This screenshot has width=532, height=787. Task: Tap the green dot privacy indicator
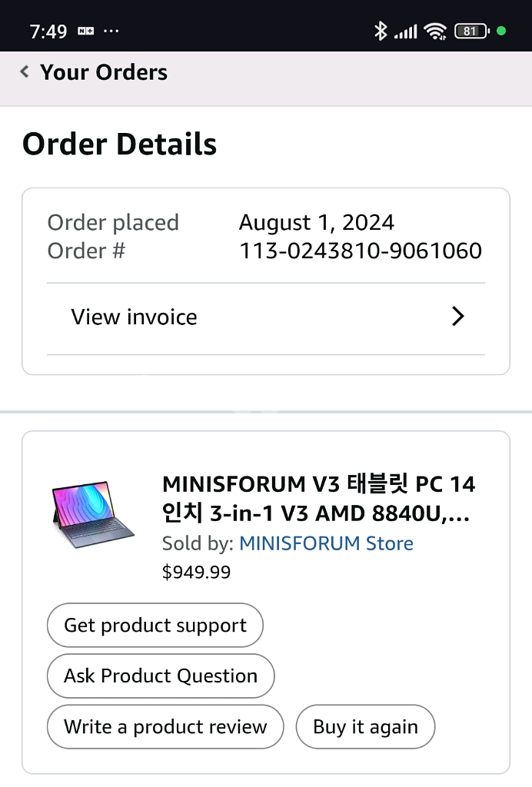point(501,32)
